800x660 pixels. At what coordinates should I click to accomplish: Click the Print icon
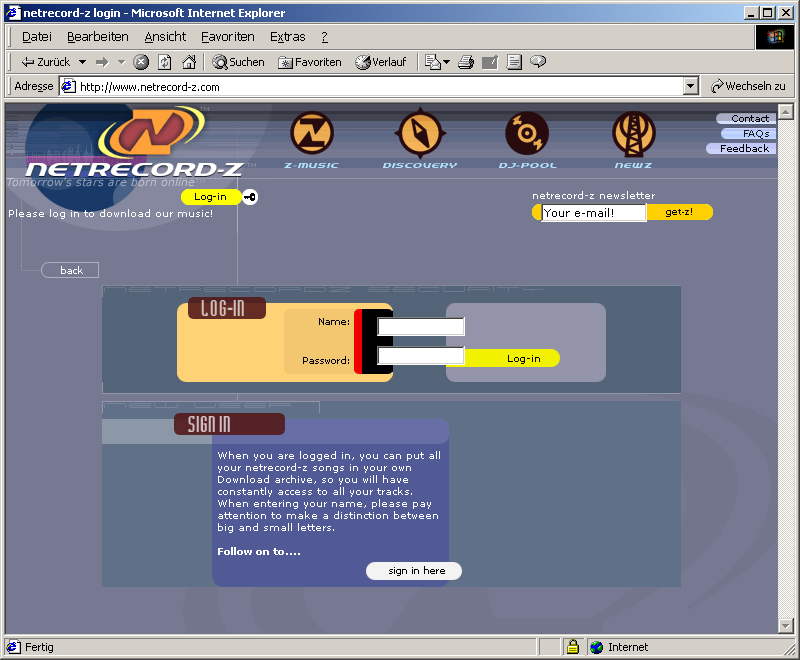click(x=466, y=62)
